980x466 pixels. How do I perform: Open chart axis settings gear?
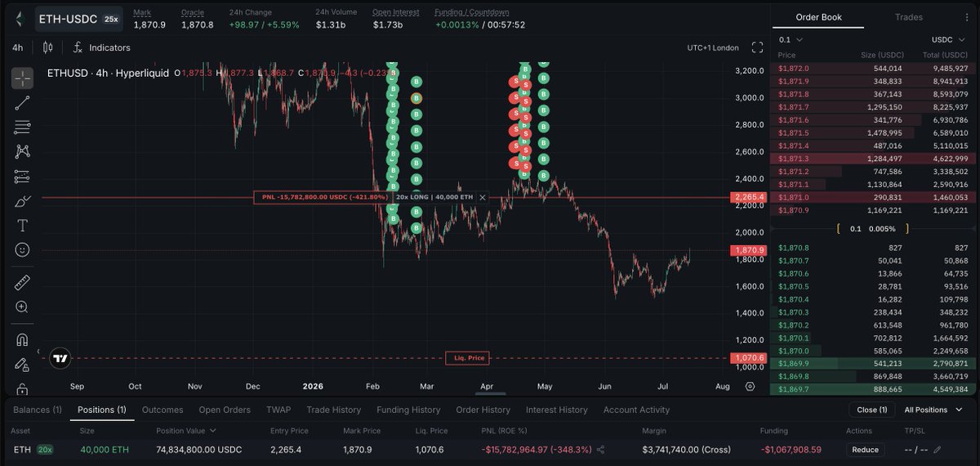(751, 386)
